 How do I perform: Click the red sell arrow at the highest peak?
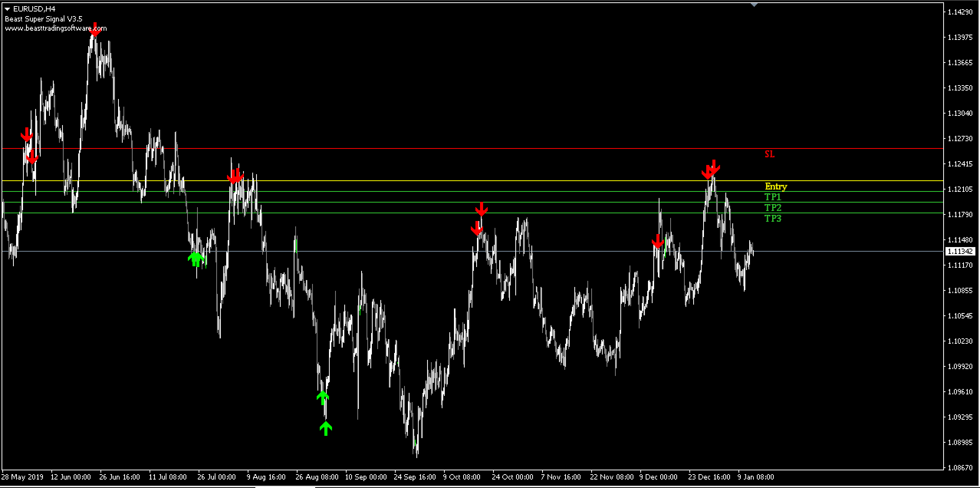(x=95, y=30)
